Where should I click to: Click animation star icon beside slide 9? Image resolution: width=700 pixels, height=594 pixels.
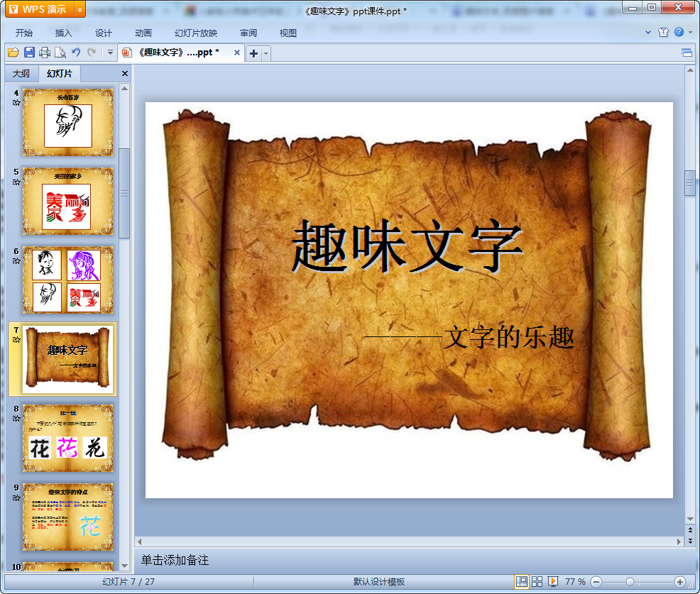point(16,497)
